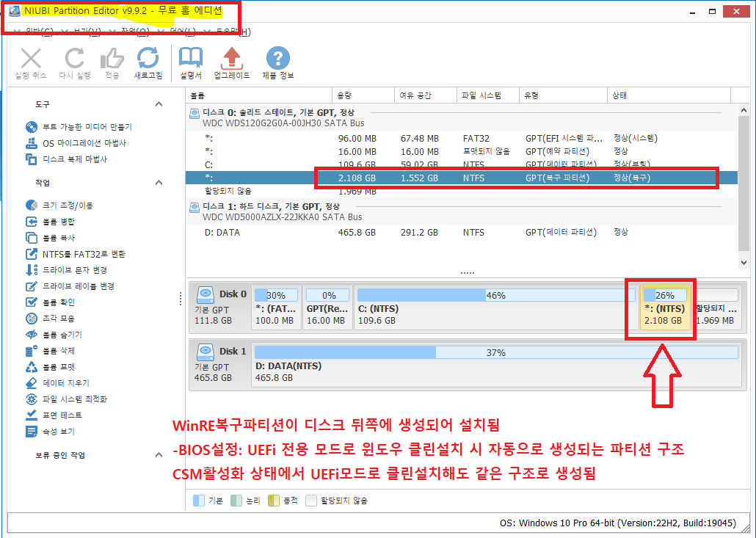Image resolution: width=756 pixels, height=538 pixels.
Task: Choose 크기 조정/이동 operation
Action: [x=59, y=206]
